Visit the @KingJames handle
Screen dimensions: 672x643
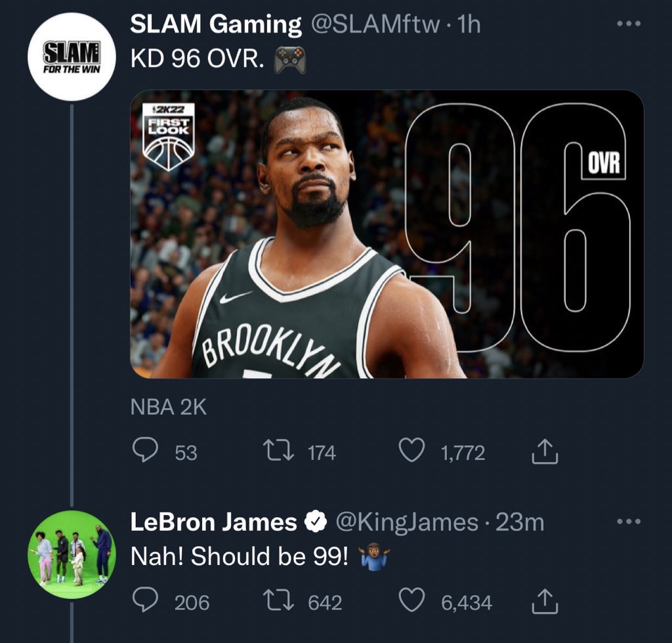pyautogui.click(x=407, y=522)
